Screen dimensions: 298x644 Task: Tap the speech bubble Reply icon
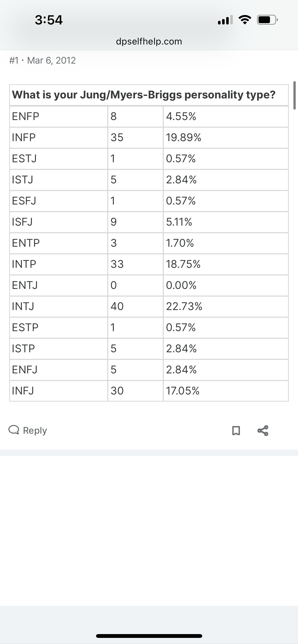click(x=14, y=430)
